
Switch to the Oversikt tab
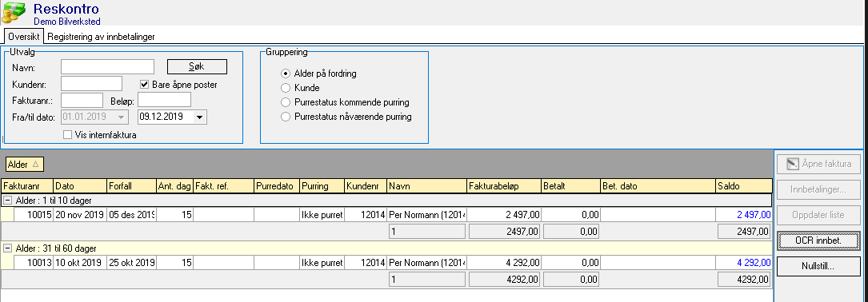click(23, 37)
